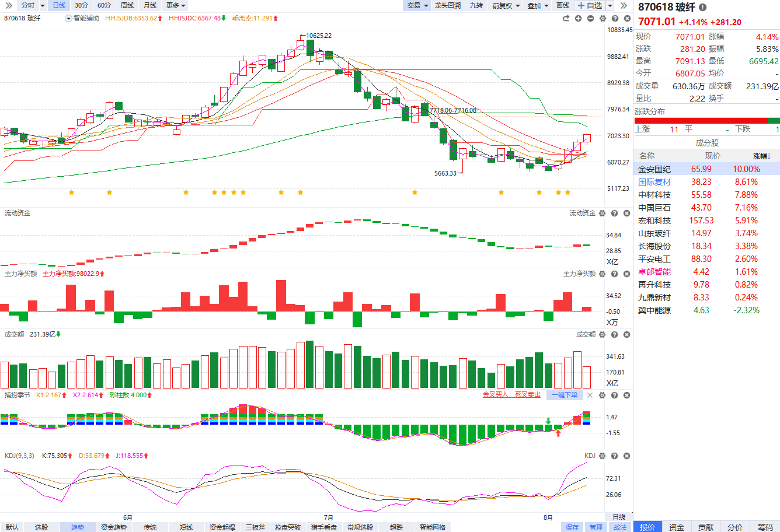The height and width of the screenshot is (532, 780).
Task: Click the info icon beside 870618 玻纤
Action: pyautogui.click(x=702, y=8)
